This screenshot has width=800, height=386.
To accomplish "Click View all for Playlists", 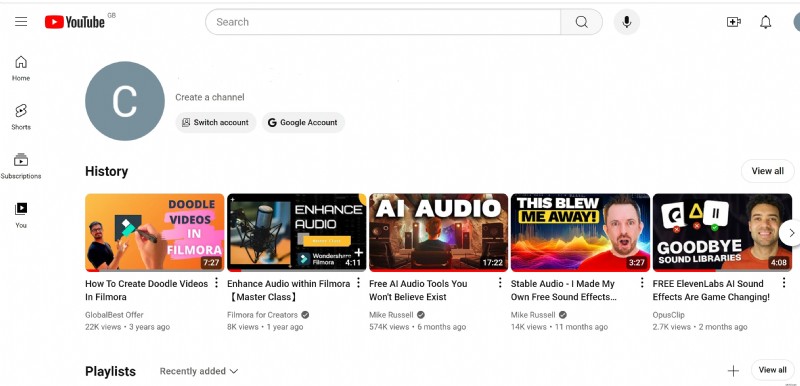I will coord(772,370).
